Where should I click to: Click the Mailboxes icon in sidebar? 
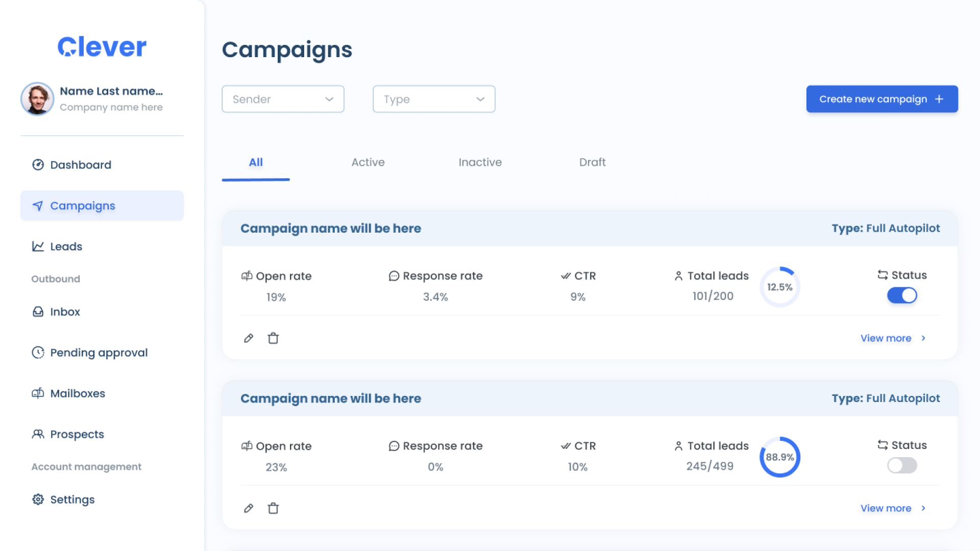click(x=38, y=393)
